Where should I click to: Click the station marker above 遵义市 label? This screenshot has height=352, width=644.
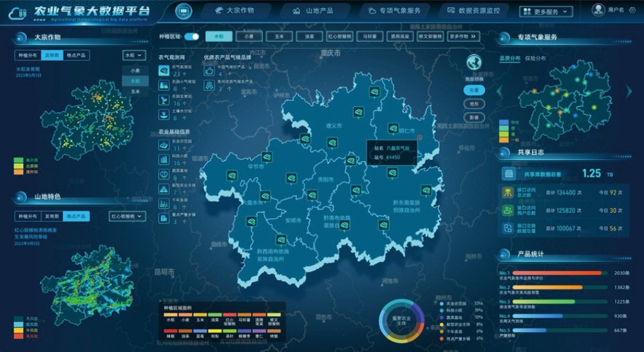click(x=358, y=112)
